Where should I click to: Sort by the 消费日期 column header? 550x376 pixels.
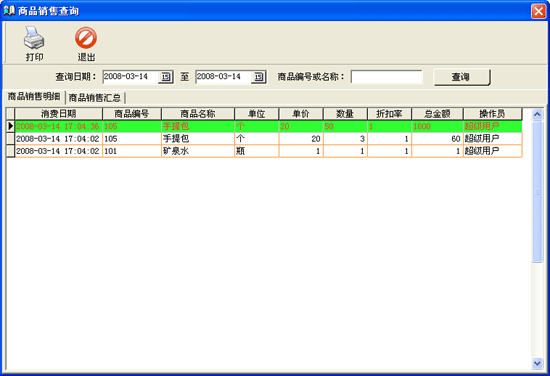pyautogui.click(x=59, y=114)
